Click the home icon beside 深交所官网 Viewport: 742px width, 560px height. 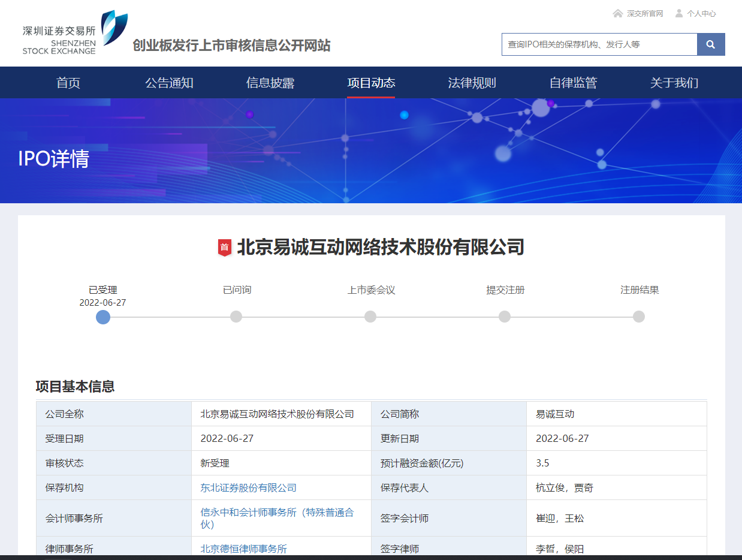pos(617,13)
